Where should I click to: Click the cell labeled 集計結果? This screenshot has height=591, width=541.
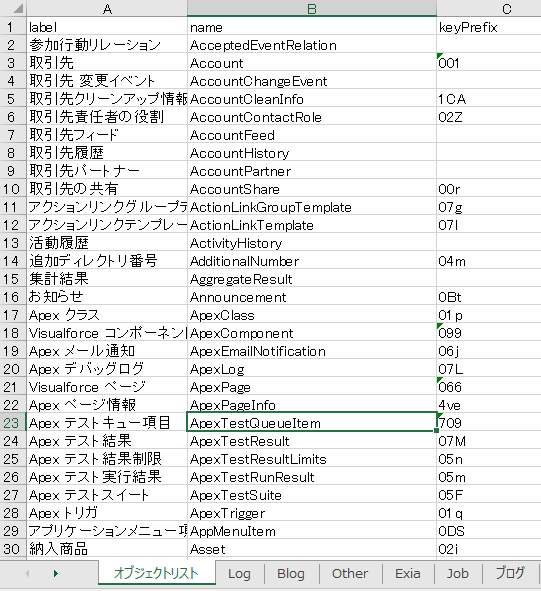point(107,279)
